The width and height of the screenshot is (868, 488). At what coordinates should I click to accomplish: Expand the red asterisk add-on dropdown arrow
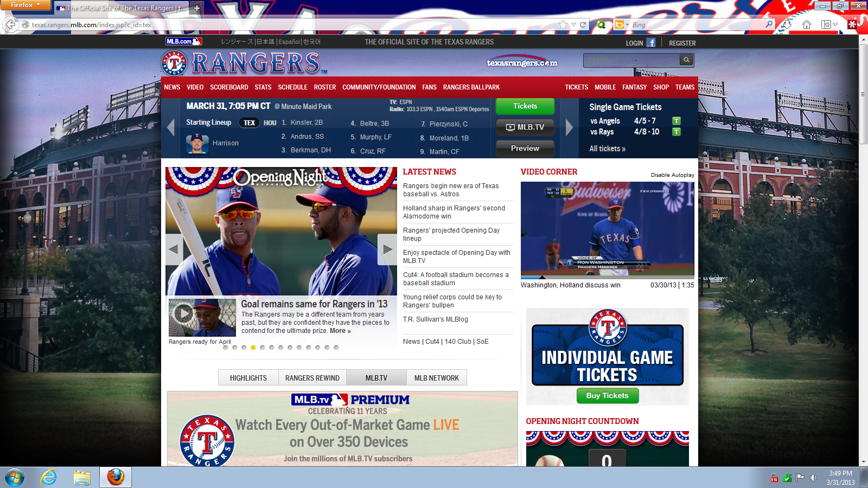tap(860, 24)
